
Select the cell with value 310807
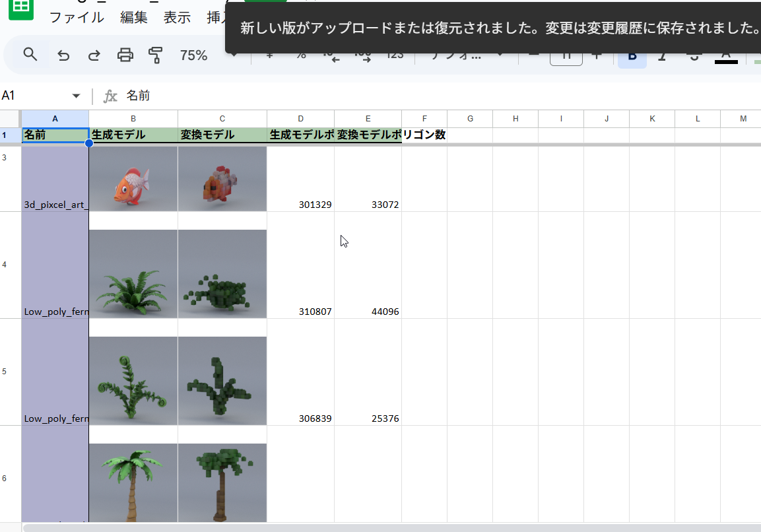(x=300, y=265)
